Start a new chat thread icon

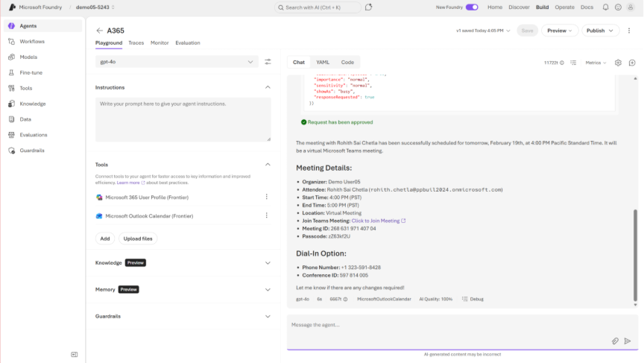pos(632,63)
